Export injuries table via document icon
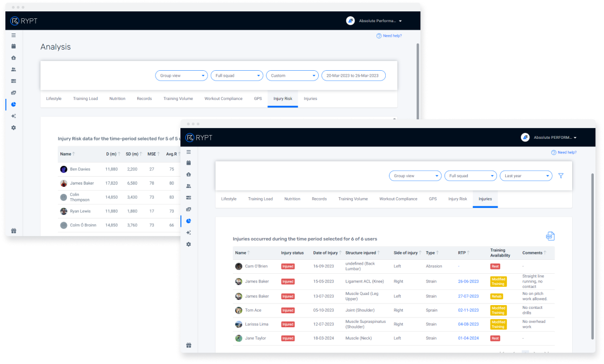This screenshot has width=604, height=364. 550,236
